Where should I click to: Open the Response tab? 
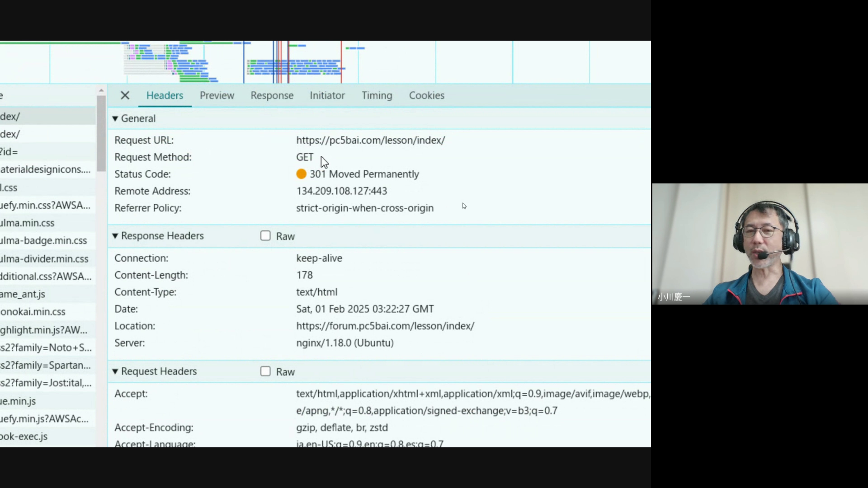coord(272,95)
